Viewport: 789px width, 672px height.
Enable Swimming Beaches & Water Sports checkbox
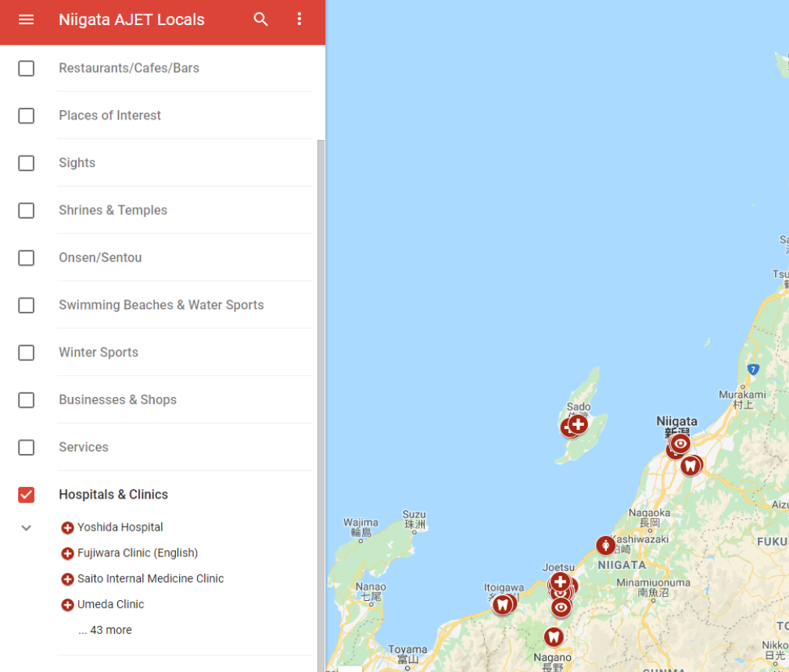26,306
